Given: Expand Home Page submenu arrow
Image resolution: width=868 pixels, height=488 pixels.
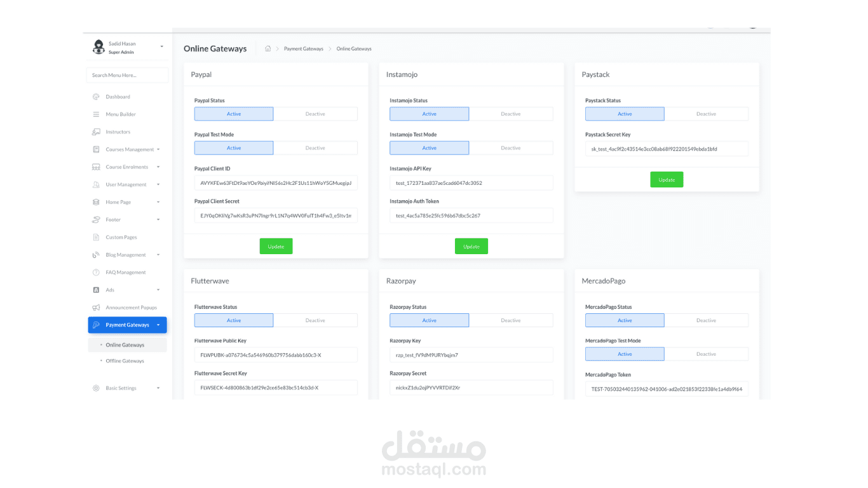Looking at the screenshot, I should click(x=158, y=202).
